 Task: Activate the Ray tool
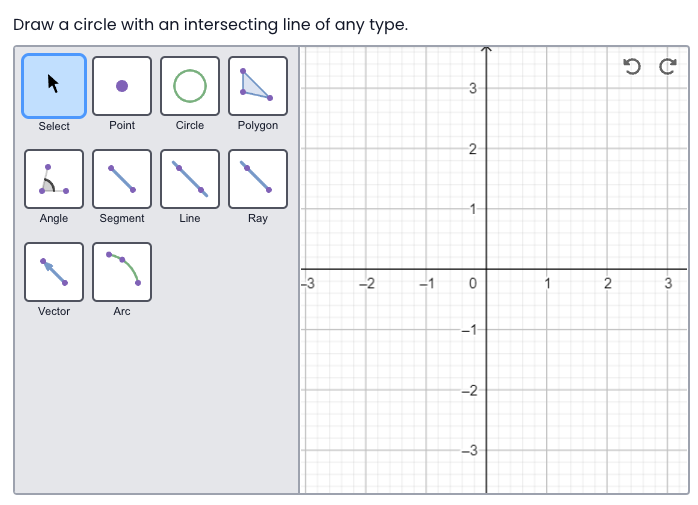click(258, 179)
